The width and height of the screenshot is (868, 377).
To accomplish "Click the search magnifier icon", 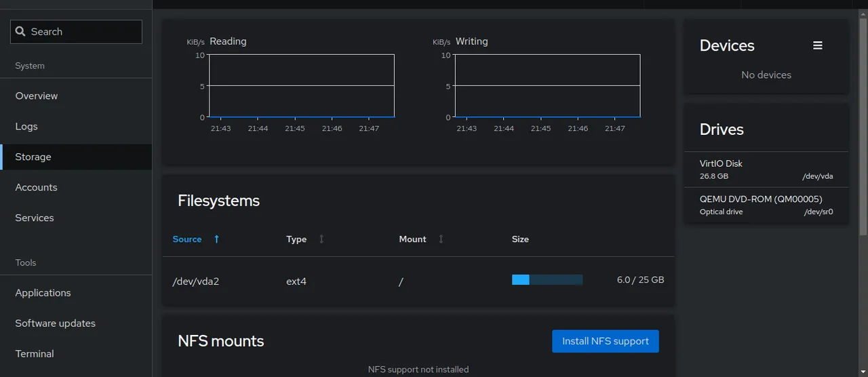I will coord(20,32).
